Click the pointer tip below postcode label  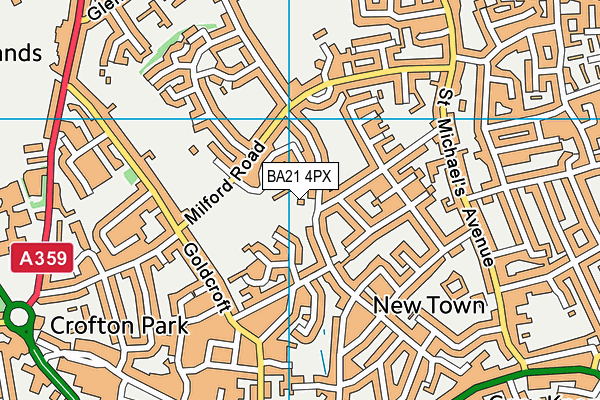point(300,196)
